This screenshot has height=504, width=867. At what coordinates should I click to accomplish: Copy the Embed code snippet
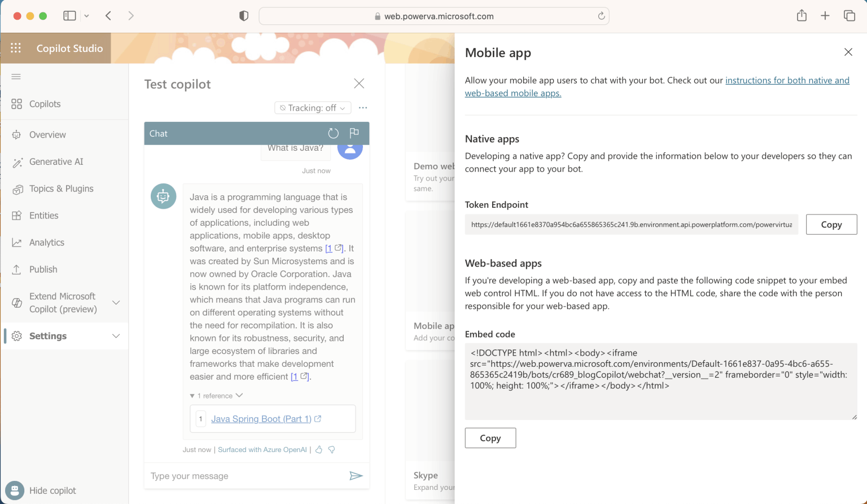490,438
